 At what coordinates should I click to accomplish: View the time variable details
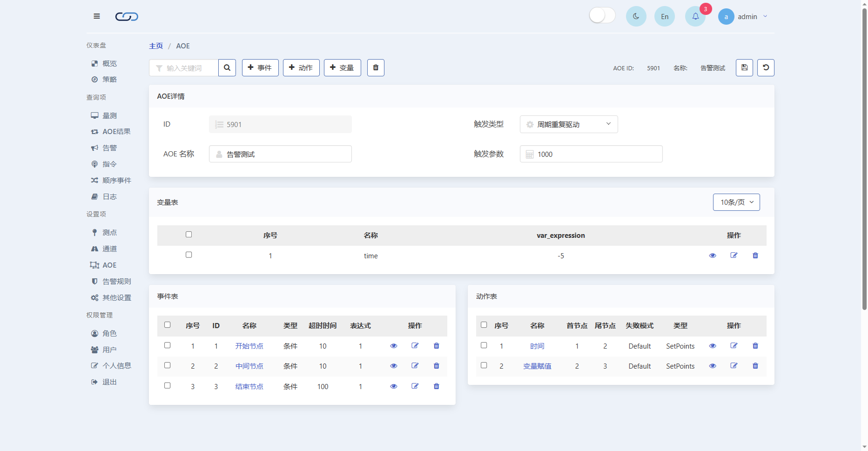pyautogui.click(x=713, y=256)
